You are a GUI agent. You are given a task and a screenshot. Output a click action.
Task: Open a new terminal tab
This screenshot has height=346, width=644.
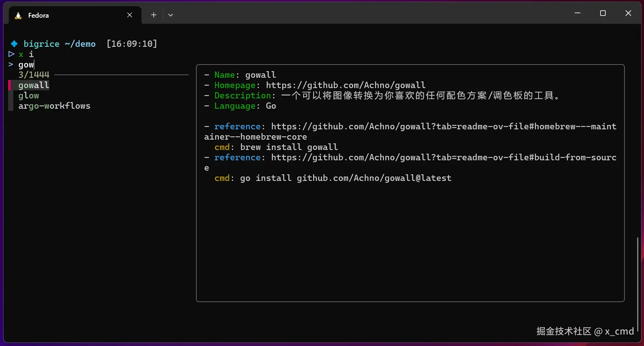154,15
